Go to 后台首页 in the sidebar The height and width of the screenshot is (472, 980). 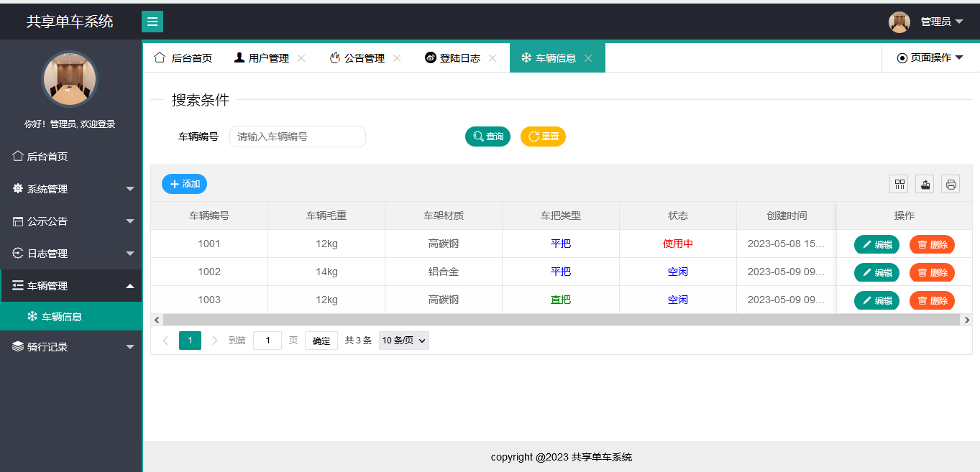(71, 157)
